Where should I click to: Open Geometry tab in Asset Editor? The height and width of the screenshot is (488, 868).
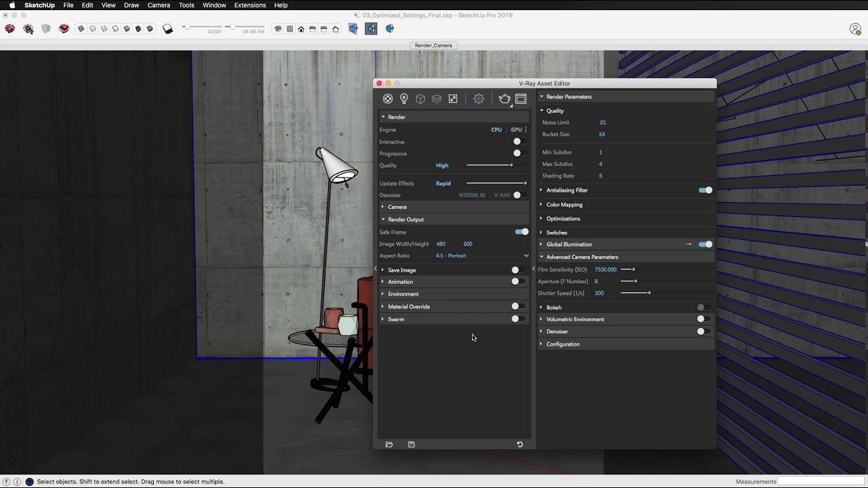pos(420,99)
